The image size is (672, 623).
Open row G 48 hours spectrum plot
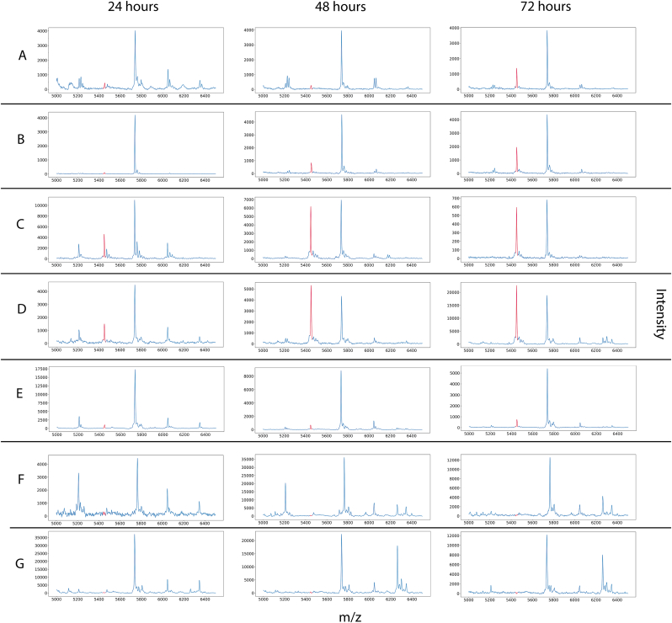[x=343, y=564]
